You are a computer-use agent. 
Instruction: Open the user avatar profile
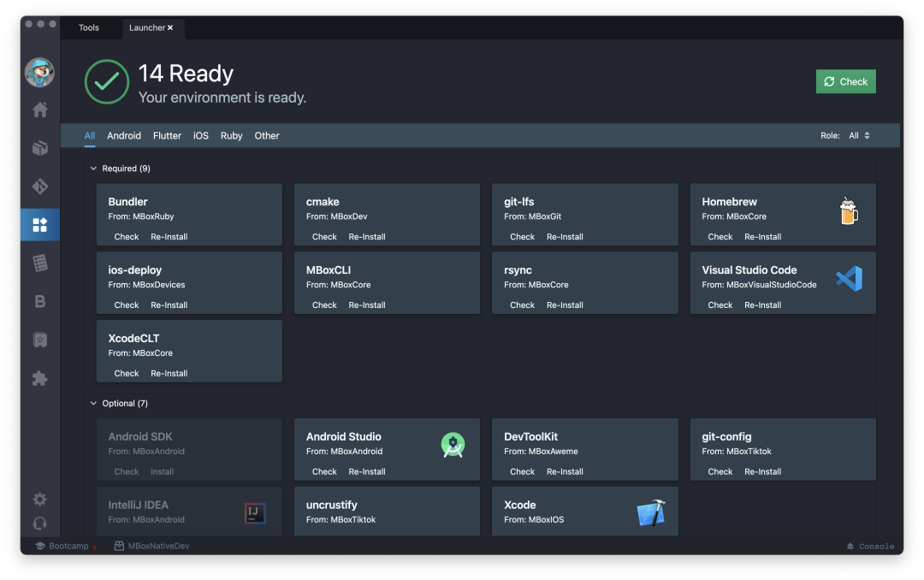coord(39,73)
